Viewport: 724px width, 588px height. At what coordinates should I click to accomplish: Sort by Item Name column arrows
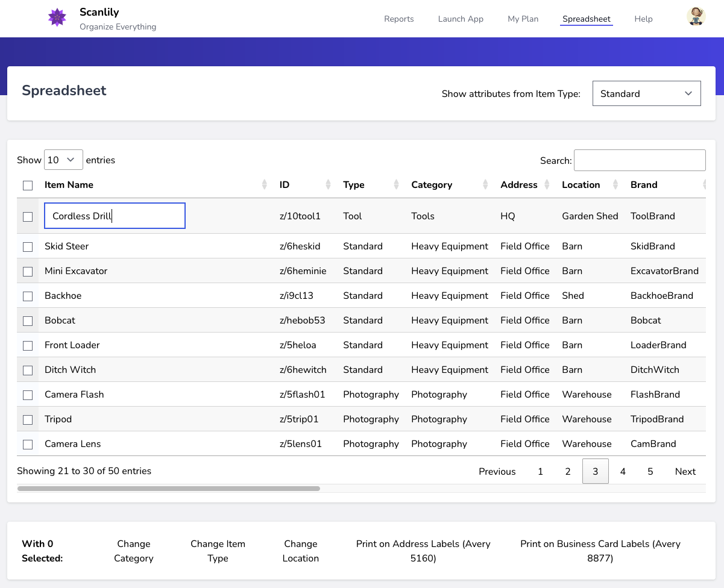(265, 185)
